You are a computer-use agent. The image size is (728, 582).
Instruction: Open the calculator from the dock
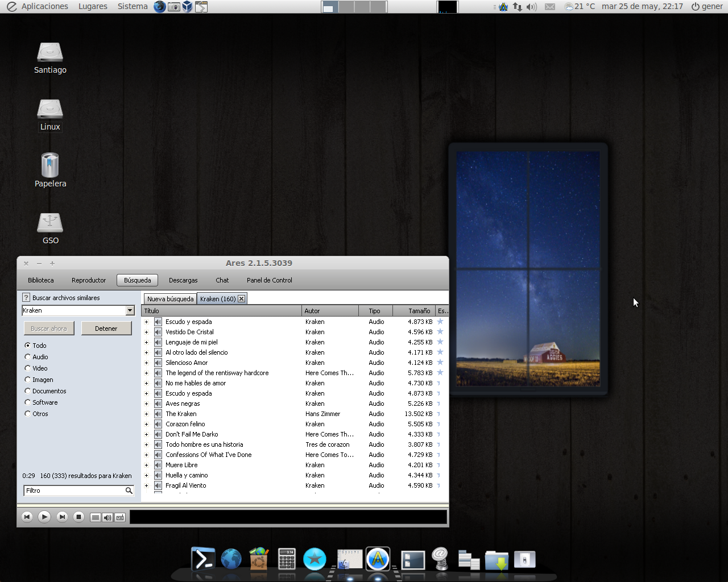point(287,559)
